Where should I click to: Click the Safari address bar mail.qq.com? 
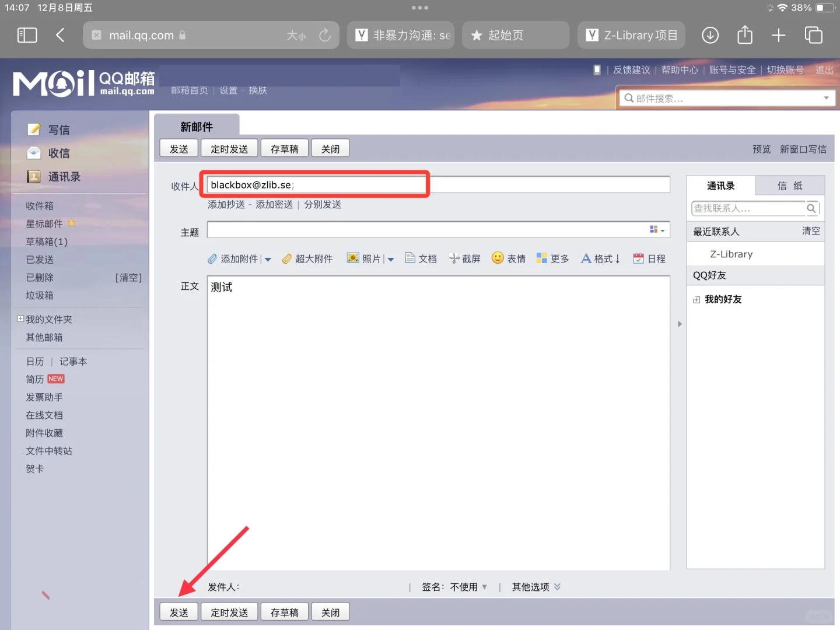point(211,35)
